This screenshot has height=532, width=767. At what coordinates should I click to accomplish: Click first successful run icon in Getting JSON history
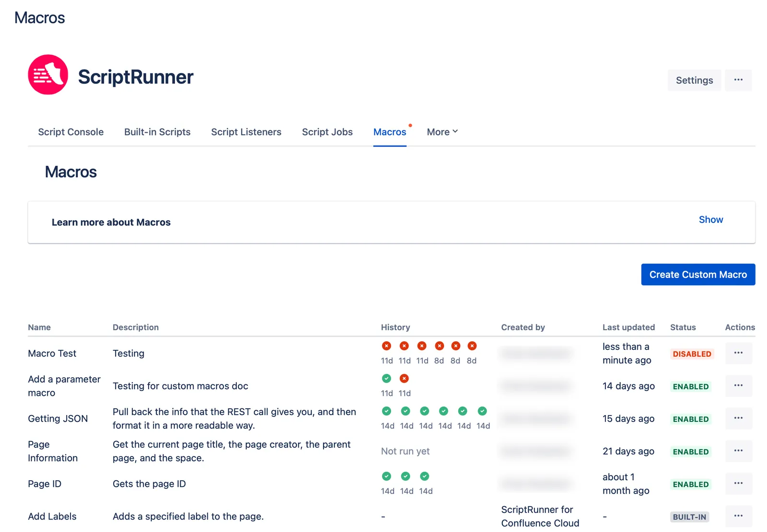(386, 411)
